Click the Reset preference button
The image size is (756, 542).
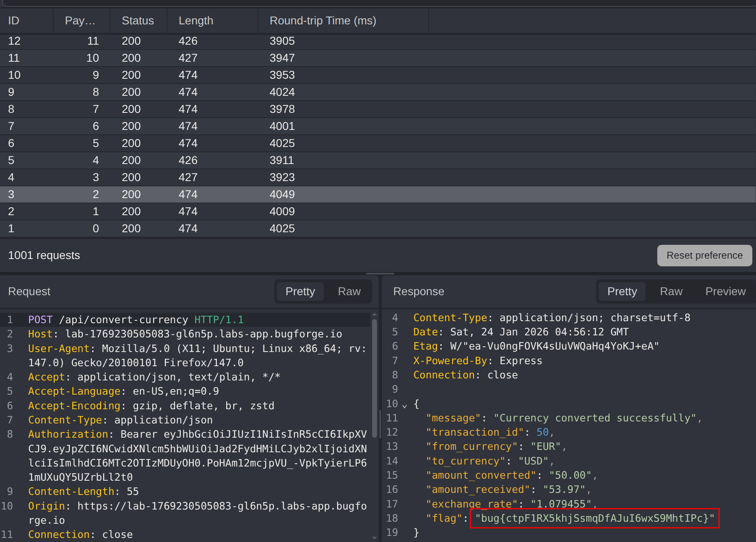coord(704,255)
